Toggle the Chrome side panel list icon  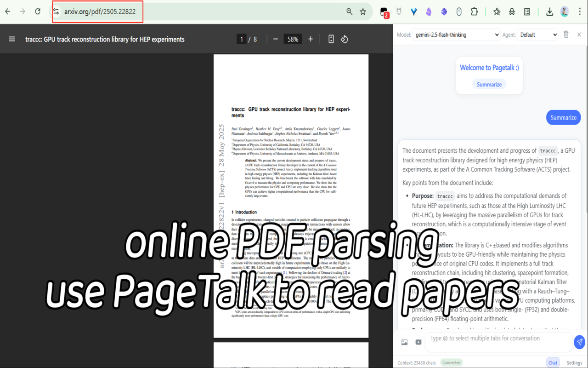pos(527,11)
